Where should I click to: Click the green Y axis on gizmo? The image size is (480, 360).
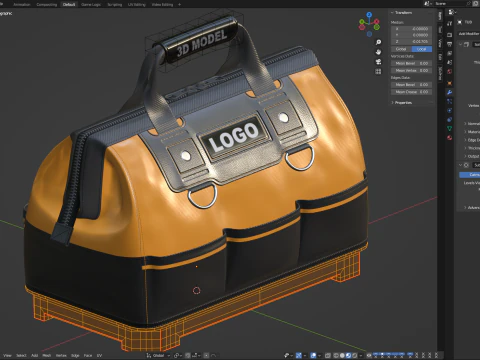coord(361,22)
